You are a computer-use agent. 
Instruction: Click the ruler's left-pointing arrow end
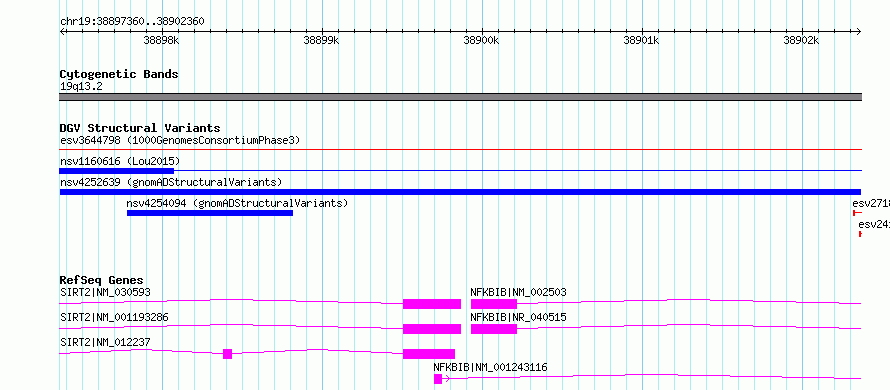coord(62,31)
